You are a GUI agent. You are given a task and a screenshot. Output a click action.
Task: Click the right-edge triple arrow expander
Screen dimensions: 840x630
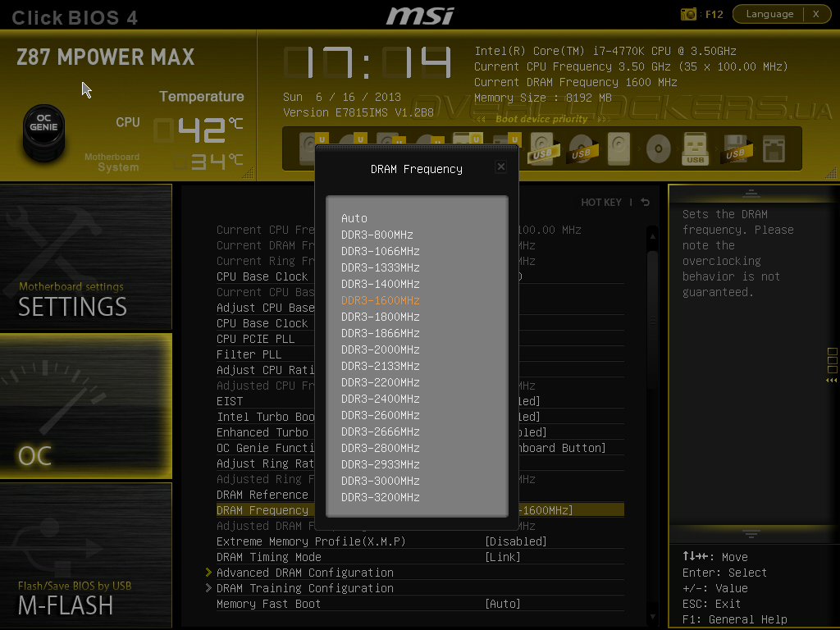tap(832, 381)
